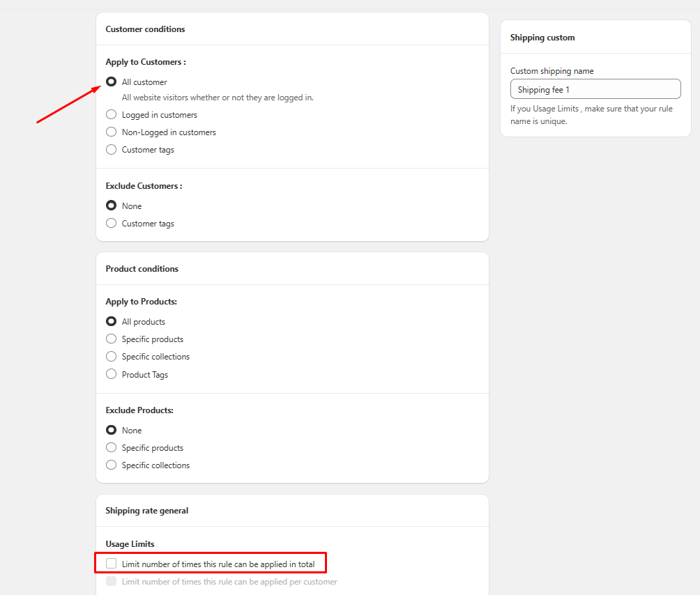Click the Product conditions section header
This screenshot has width=700, height=595.
coord(142,269)
